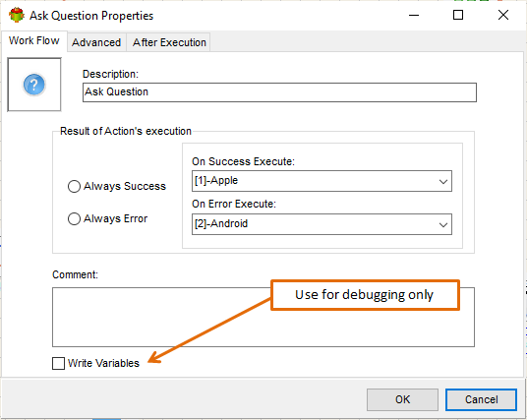Viewport: 527px width, 420px height.
Task: Click the Cancel button
Action: (481, 399)
